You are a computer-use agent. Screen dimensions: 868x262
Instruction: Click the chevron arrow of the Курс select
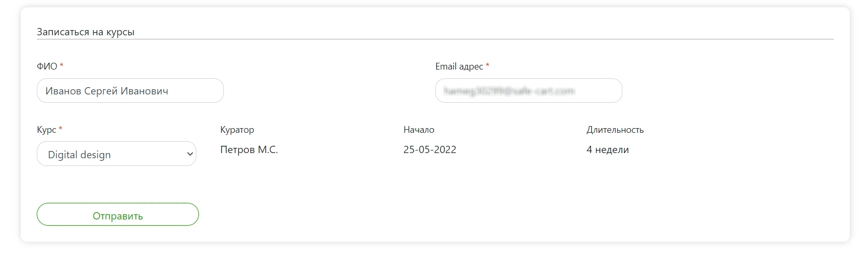pyautogui.click(x=190, y=154)
